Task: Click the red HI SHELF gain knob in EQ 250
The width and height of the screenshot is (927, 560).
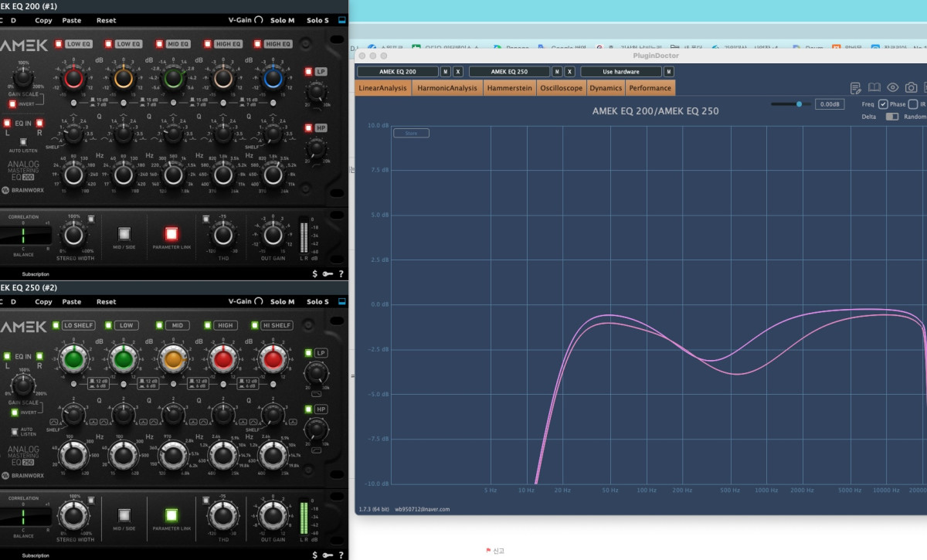Action: 273,358
